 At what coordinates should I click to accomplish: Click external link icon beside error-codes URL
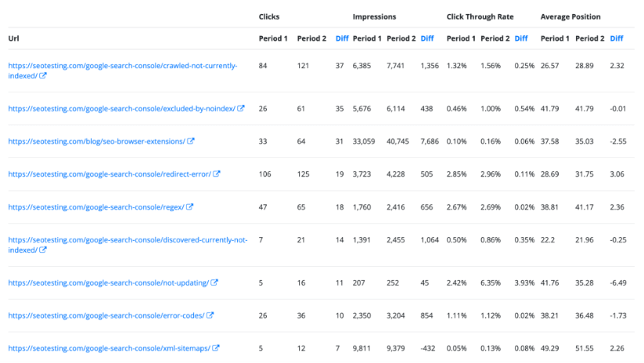[210, 315]
